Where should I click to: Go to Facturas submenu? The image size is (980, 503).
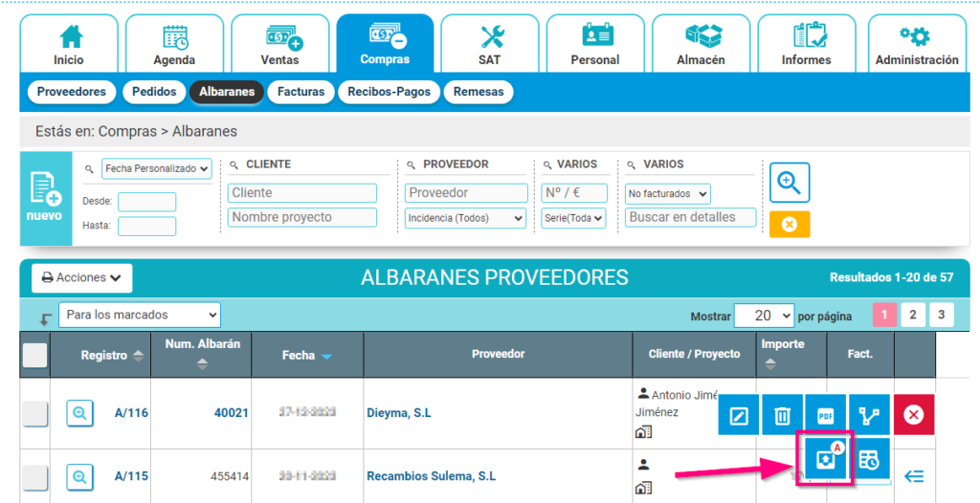(301, 92)
